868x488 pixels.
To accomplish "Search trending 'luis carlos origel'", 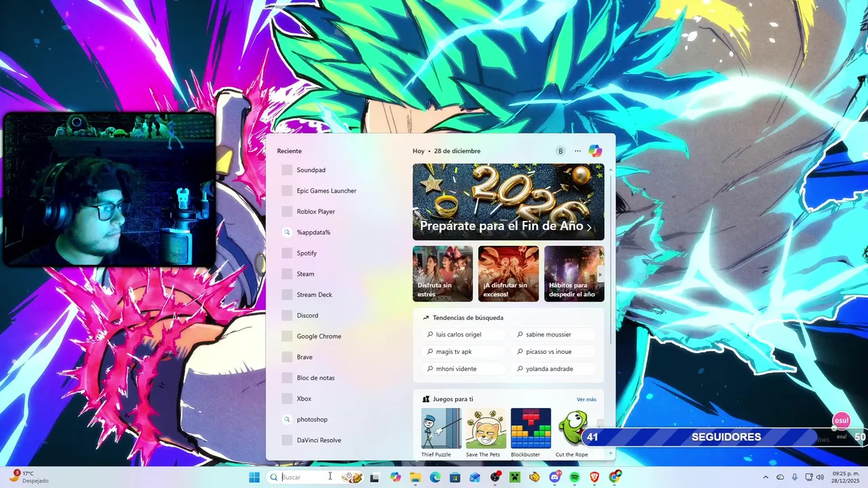I will tap(463, 335).
